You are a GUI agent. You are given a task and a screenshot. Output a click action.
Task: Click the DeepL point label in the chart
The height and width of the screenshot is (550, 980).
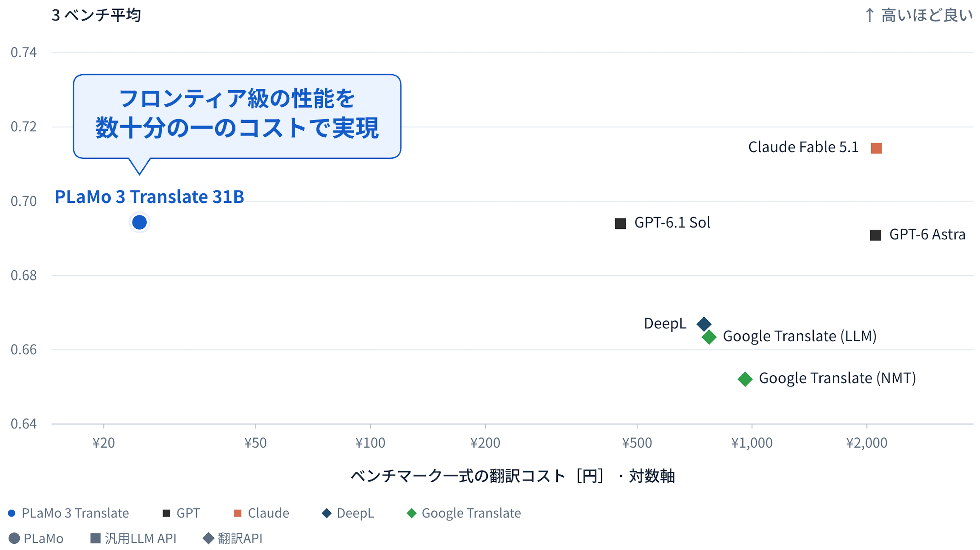tap(665, 324)
